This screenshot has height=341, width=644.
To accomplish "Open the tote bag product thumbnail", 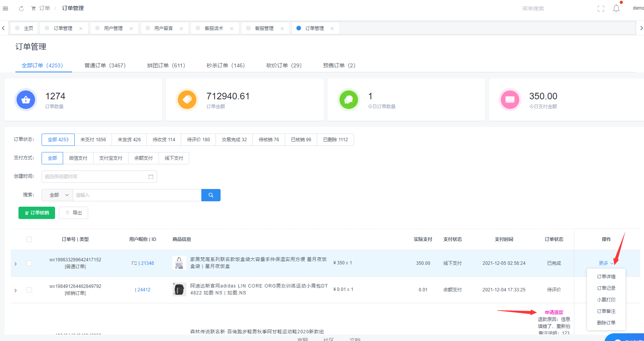I will click(x=179, y=263).
